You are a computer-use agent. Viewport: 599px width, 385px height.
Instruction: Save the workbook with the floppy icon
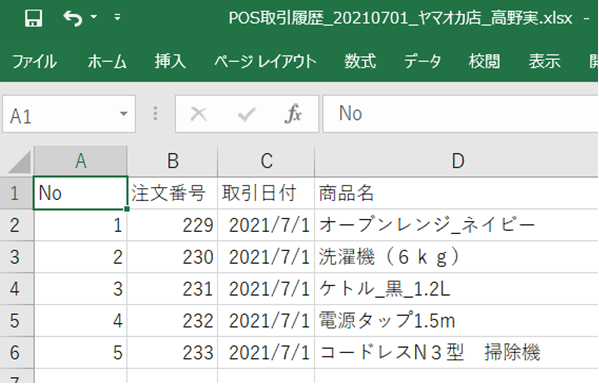coord(33,18)
